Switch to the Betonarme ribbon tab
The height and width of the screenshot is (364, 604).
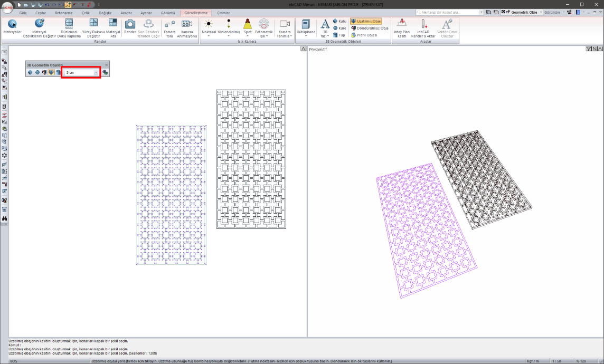pos(63,12)
